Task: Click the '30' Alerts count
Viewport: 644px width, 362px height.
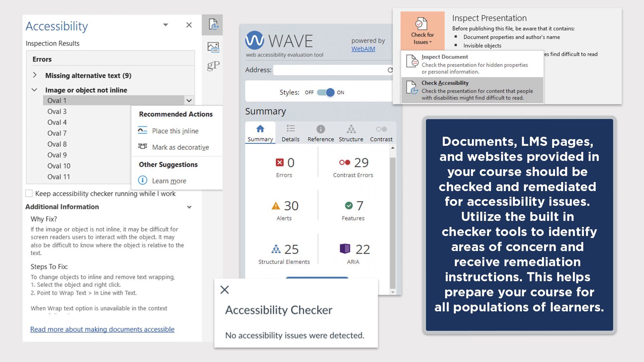Action: pos(291,206)
